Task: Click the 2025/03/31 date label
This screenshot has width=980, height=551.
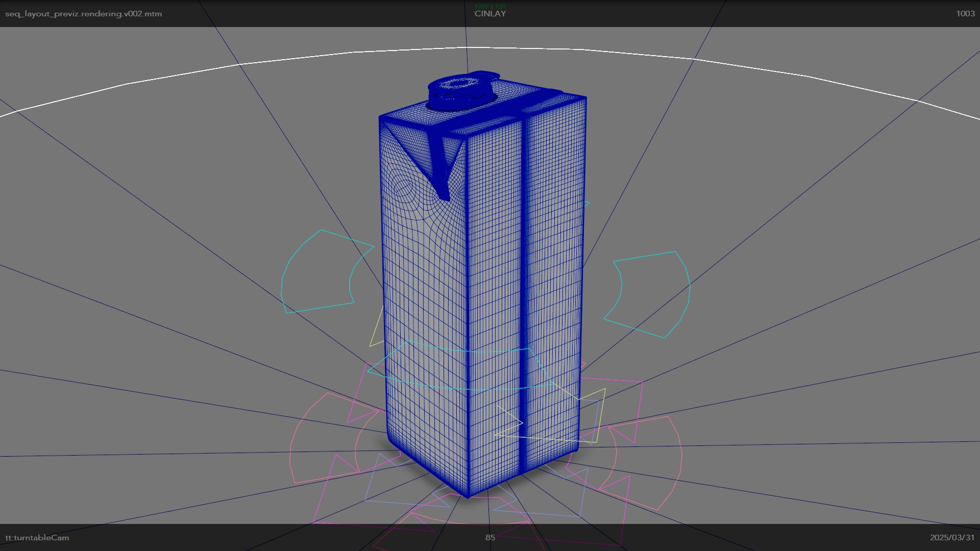Action: tap(952, 537)
